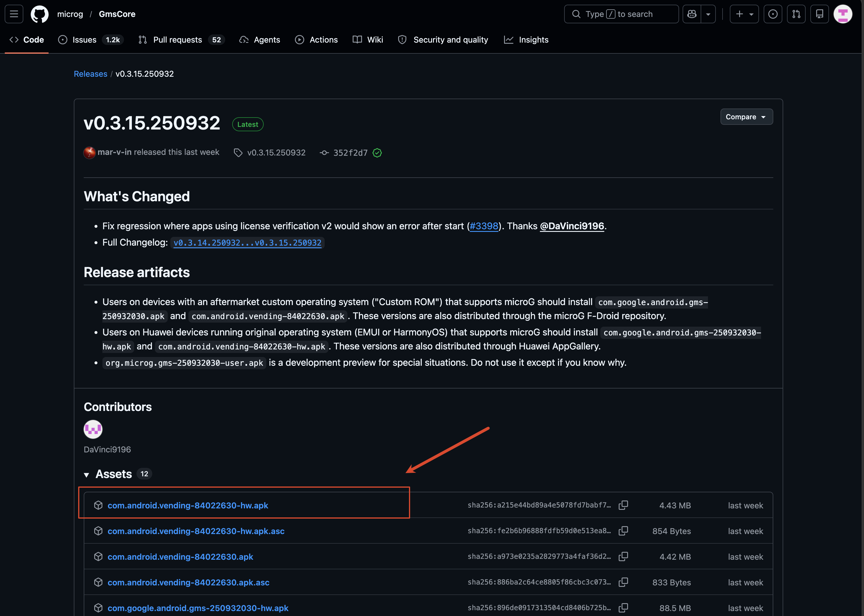Click the tag icon beside v0.3.15.250932

(238, 153)
